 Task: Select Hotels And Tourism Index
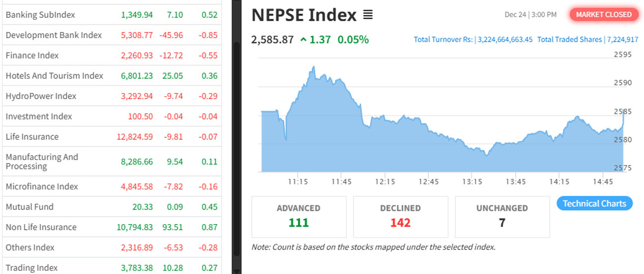point(54,76)
